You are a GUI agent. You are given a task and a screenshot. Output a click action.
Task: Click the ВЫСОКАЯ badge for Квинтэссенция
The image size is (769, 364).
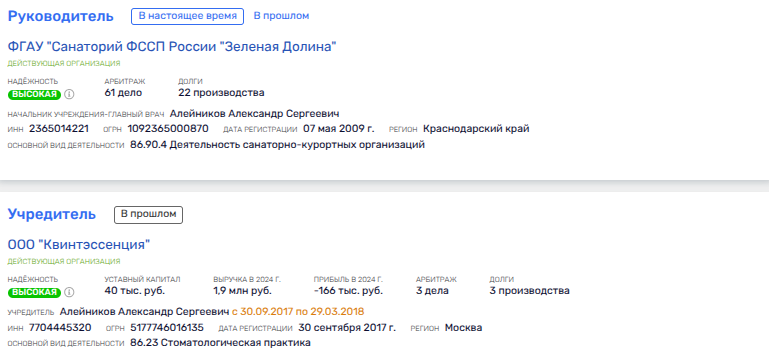(34, 292)
